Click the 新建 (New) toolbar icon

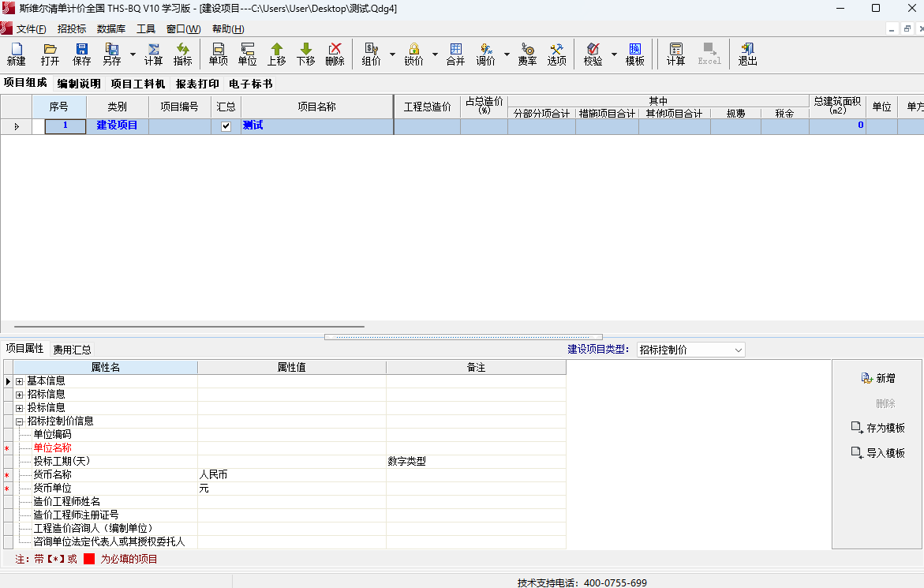(x=16, y=54)
